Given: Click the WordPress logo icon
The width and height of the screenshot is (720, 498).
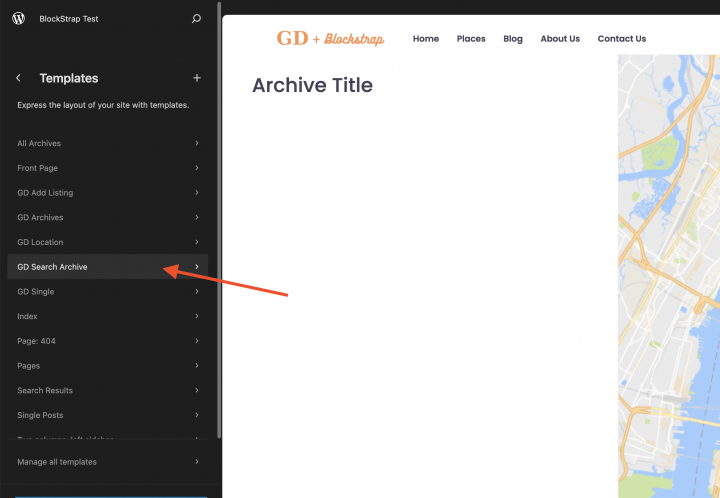Looking at the screenshot, I should coord(18,19).
